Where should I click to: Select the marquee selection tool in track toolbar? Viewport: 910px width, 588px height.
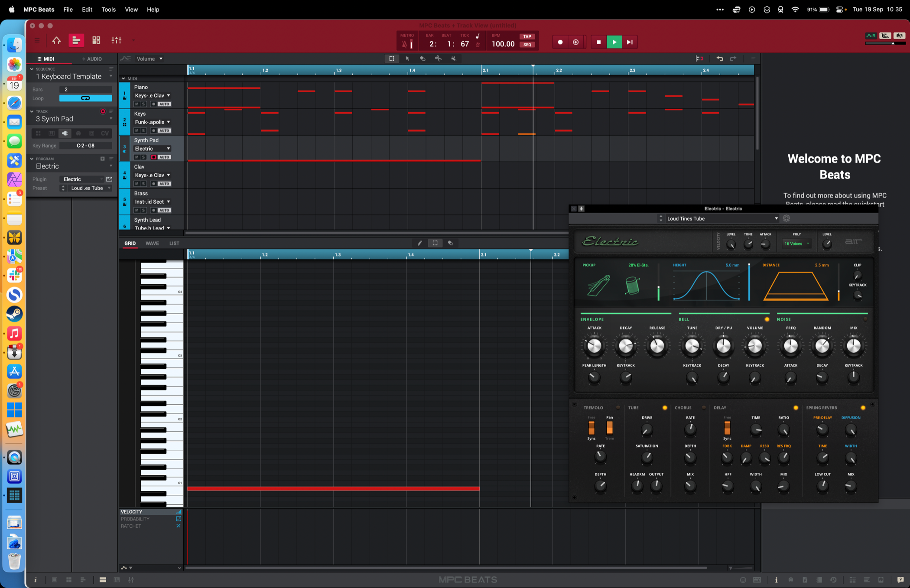(x=392, y=58)
